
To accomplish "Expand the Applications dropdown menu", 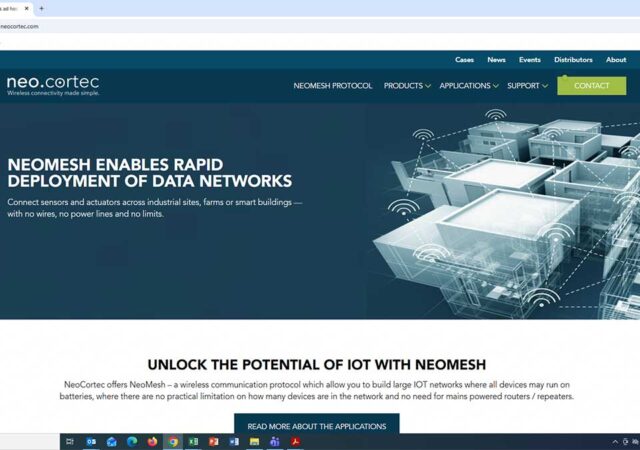I will (x=468, y=86).
